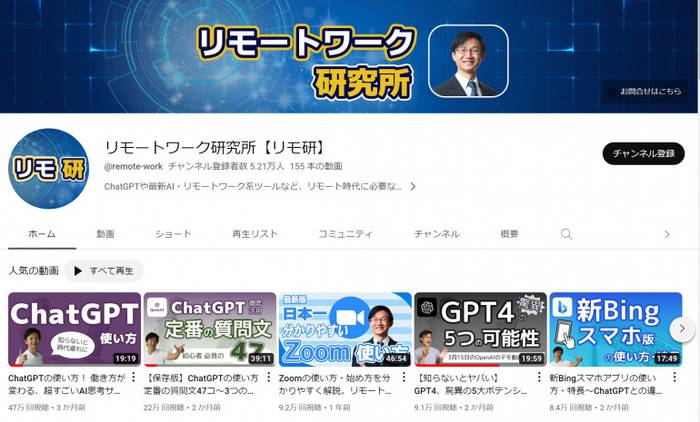Viewport: 700px width, 422px height.
Task: Open options menu for Zoomの使い方 video
Action: pyautogui.click(x=404, y=377)
